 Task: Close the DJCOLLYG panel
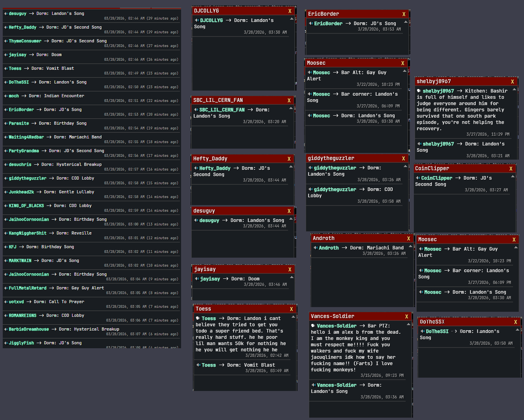point(290,11)
